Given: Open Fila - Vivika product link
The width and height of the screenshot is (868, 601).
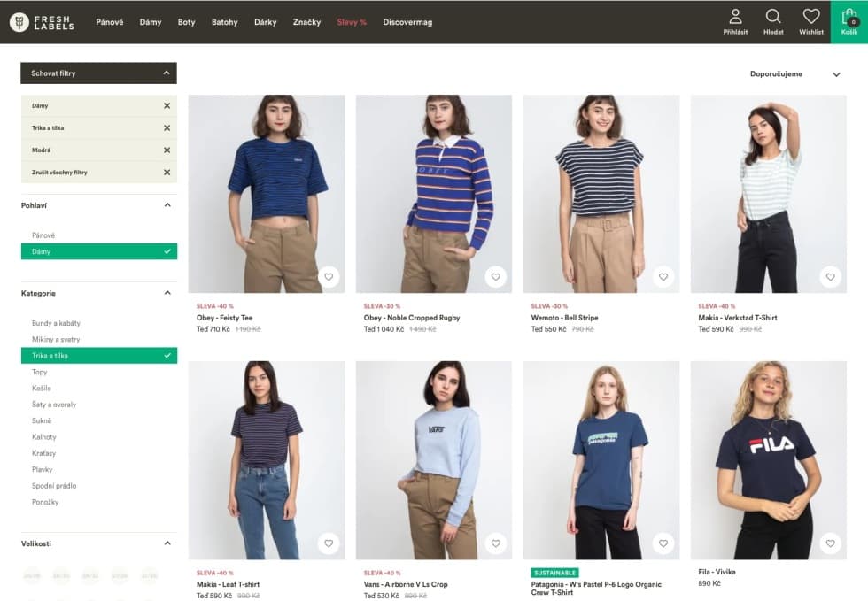Looking at the screenshot, I should (x=717, y=572).
